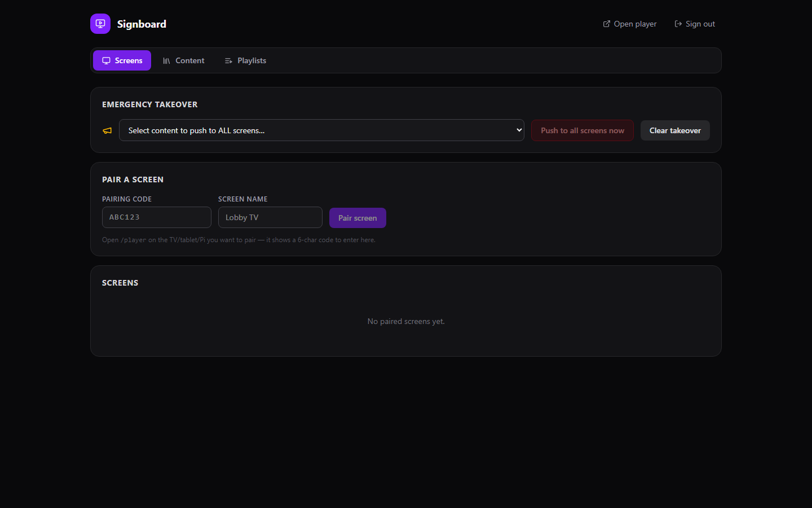This screenshot has height=508, width=812.
Task: Clear the emergency takeover
Action: click(675, 130)
